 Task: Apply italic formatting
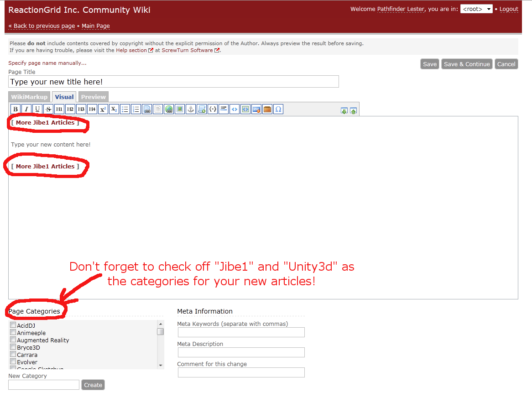pyautogui.click(x=26, y=109)
